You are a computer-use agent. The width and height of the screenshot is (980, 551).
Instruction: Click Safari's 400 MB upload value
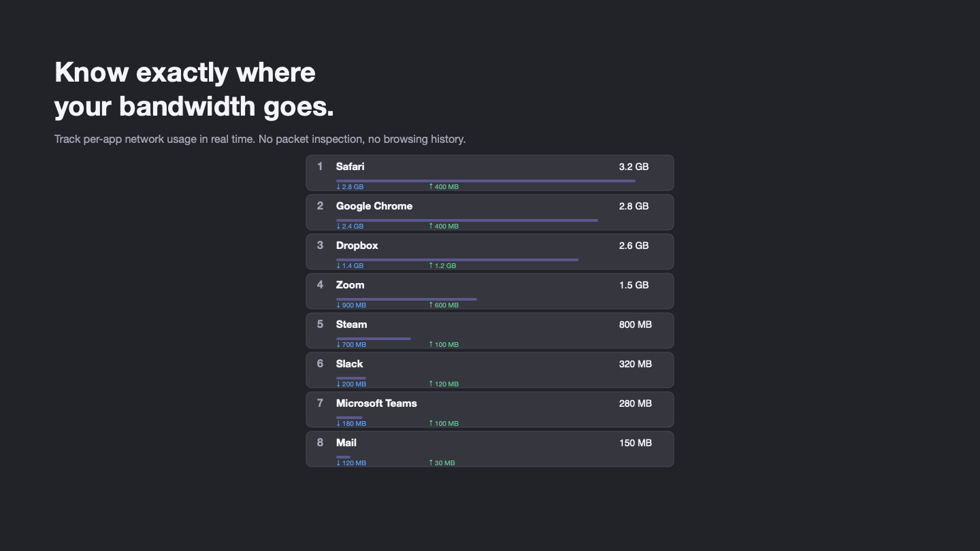coord(444,187)
